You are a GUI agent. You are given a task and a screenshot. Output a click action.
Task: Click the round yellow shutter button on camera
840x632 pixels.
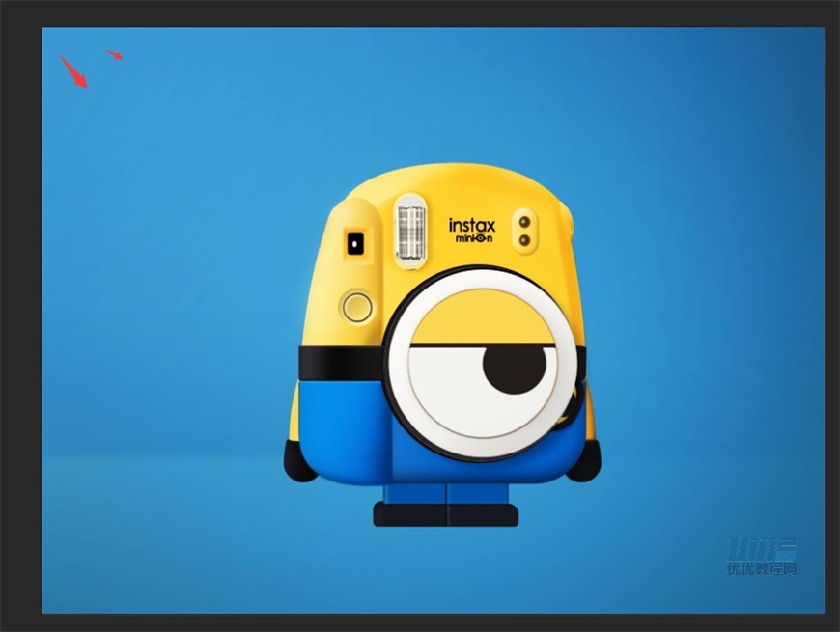point(357,307)
